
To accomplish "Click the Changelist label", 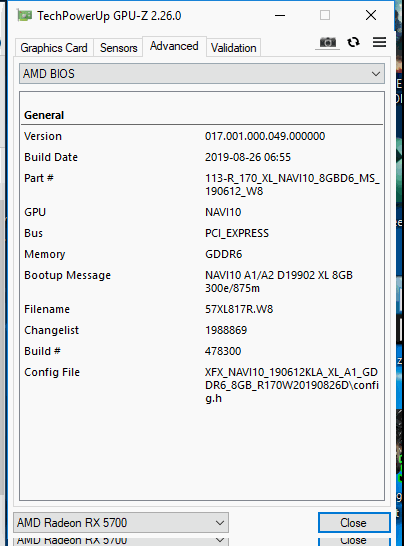I will [52, 330].
